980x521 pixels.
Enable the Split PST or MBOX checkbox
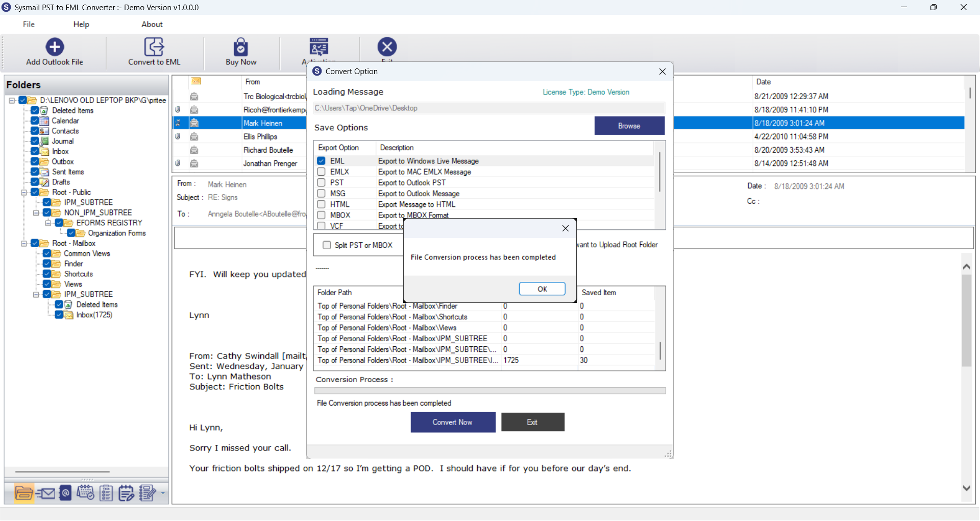pos(327,245)
